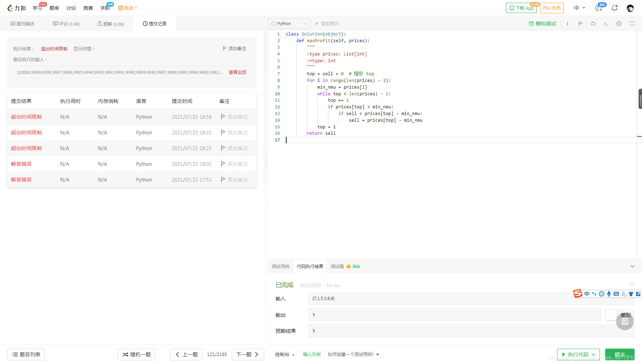Viewport: 642px width, 364px height.
Task: Click the Sogou microphone voice input icon
Action: tap(609, 294)
